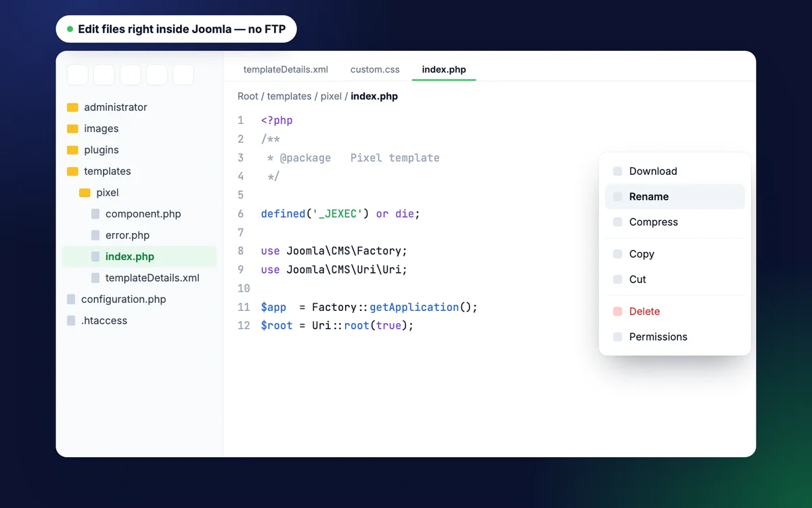Click the icon beside Permissions in context menu
The image size is (812, 508).
click(x=617, y=337)
